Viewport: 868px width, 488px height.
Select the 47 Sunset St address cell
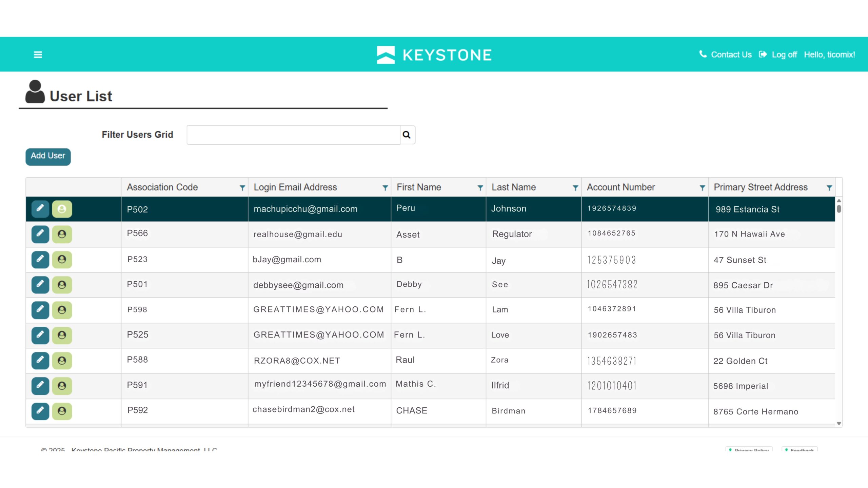[x=772, y=260]
